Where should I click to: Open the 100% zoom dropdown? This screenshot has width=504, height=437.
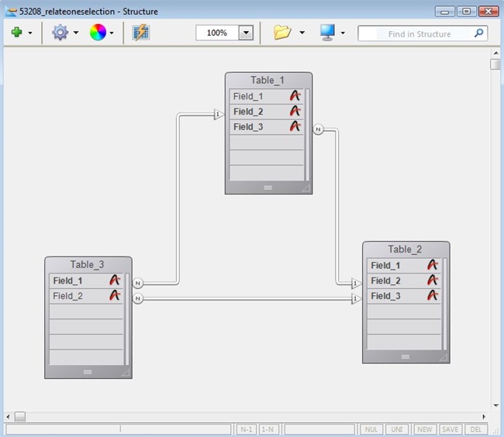[247, 33]
